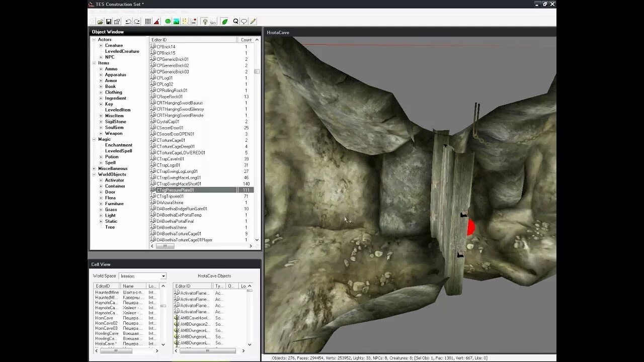Collapse the Actors tree node
This screenshot has width=644, height=362.
tap(94, 40)
